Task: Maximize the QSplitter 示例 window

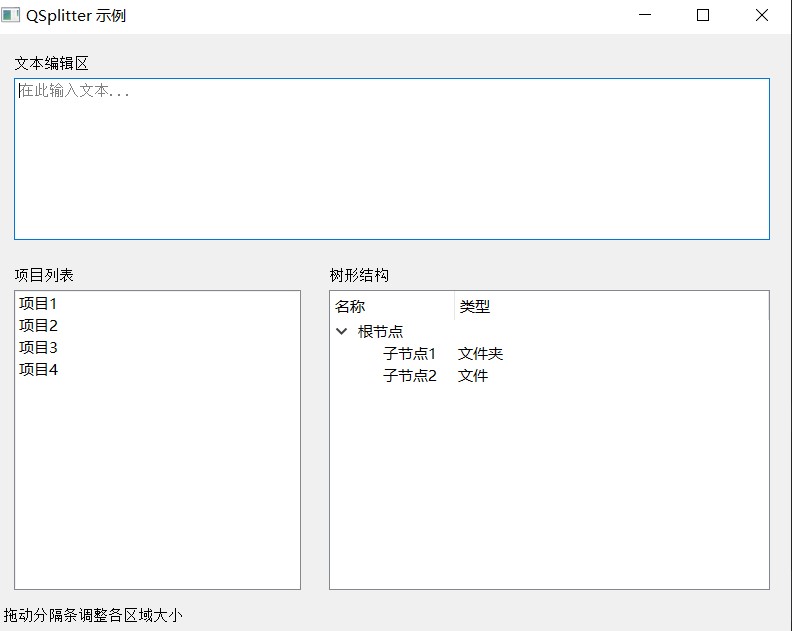Action: coord(703,16)
